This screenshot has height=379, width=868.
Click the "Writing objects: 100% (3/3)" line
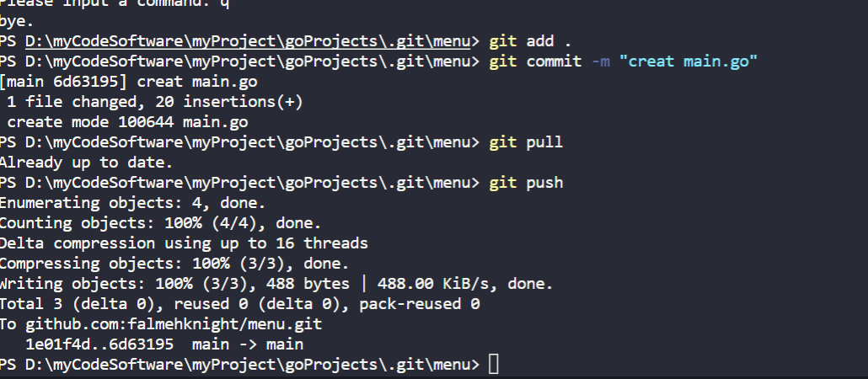tap(276, 284)
